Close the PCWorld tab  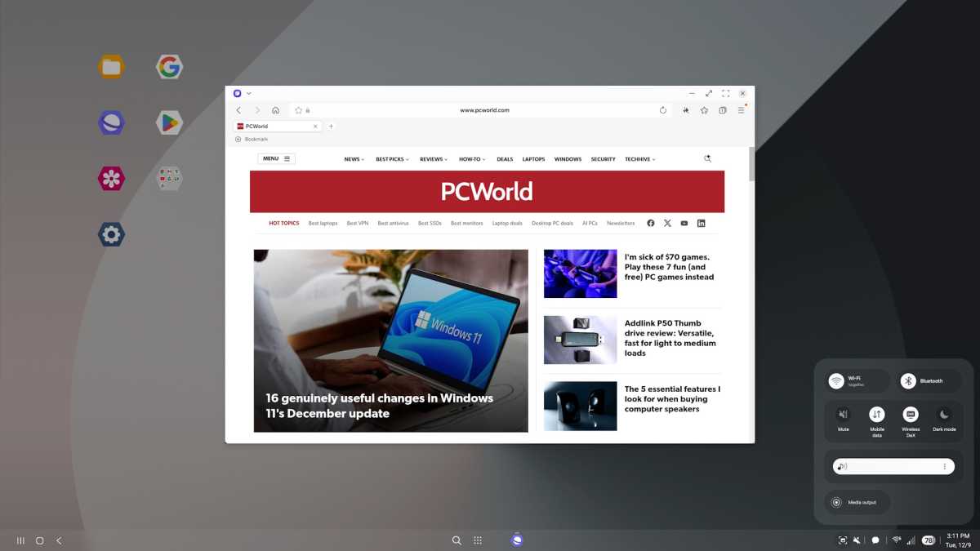315,127
